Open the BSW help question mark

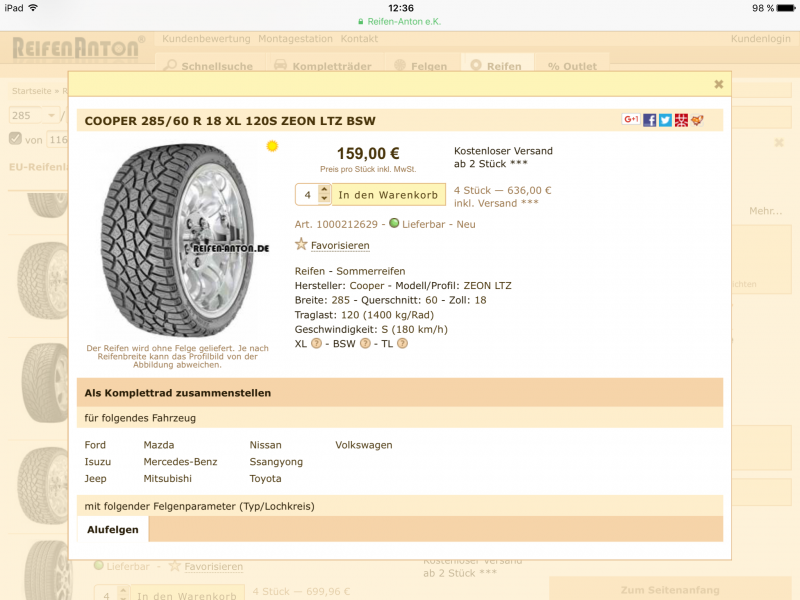(365, 343)
